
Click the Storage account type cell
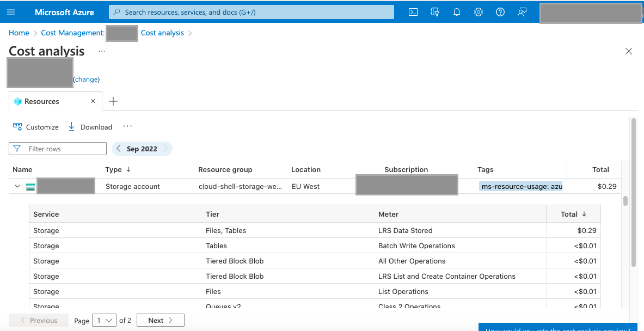click(x=133, y=186)
